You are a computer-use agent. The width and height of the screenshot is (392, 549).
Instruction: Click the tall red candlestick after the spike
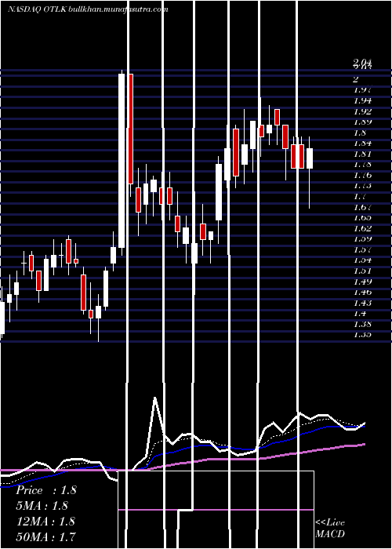tap(131, 129)
